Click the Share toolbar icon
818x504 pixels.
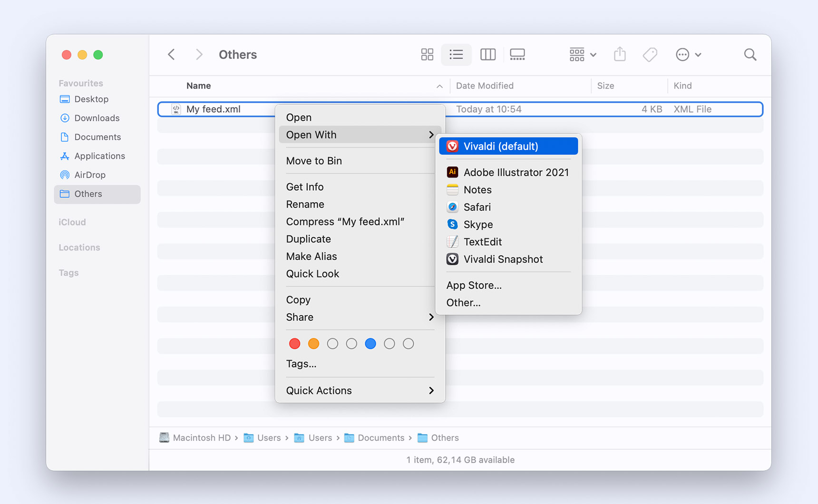click(620, 54)
